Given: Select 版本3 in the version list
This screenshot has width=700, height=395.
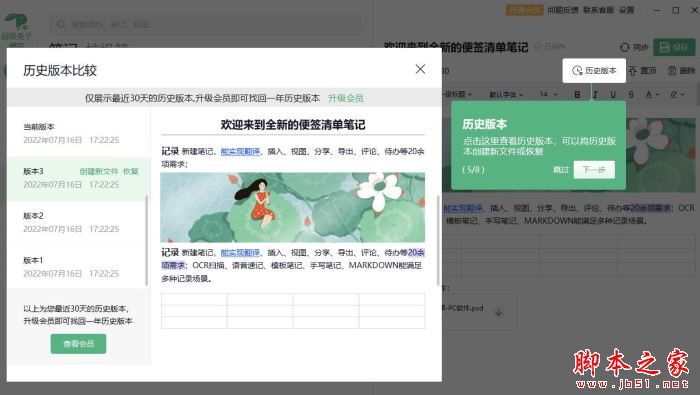Looking at the screenshot, I should [x=79, y=178].
